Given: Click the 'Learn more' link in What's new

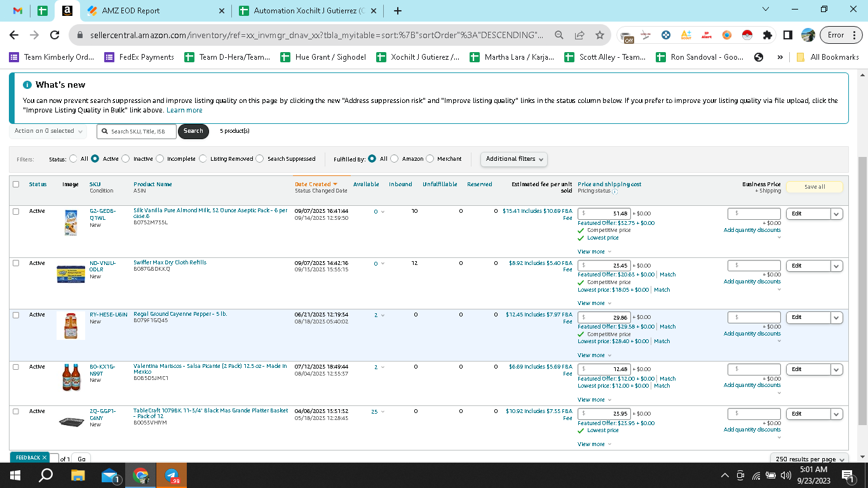Looking at the screenshot, I should pos(184,111).
